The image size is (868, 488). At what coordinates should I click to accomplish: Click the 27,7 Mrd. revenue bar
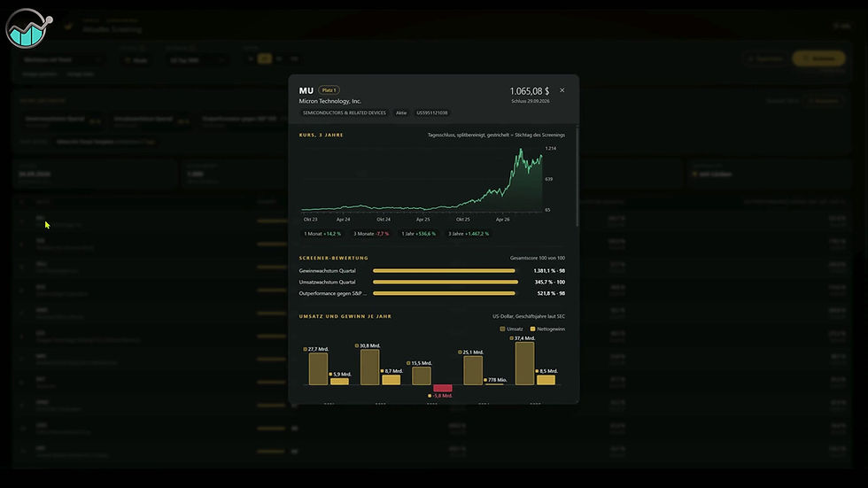point(318,369)
